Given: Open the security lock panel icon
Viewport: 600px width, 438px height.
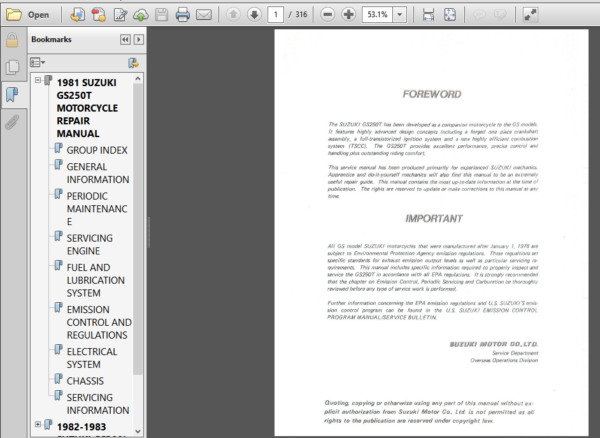Looking at the screenshot, I should click(x=12, y=40).
